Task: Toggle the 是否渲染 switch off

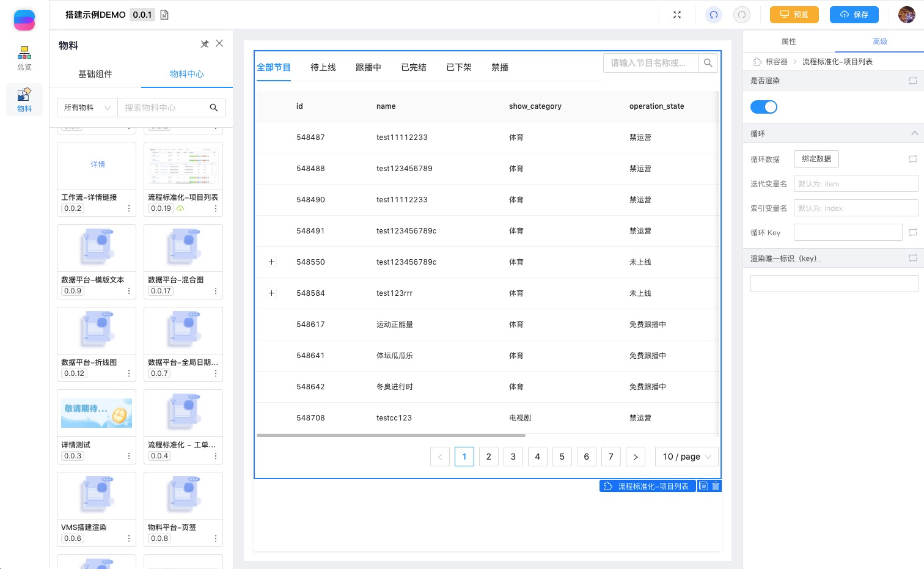Action: [x=764, y=107]
